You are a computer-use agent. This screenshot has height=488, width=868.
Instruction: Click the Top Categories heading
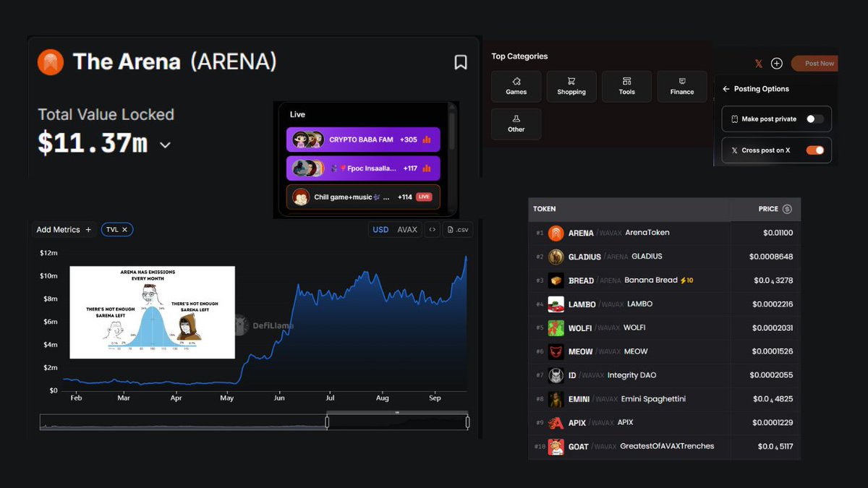pyautogui.click(x=519, y=56)
